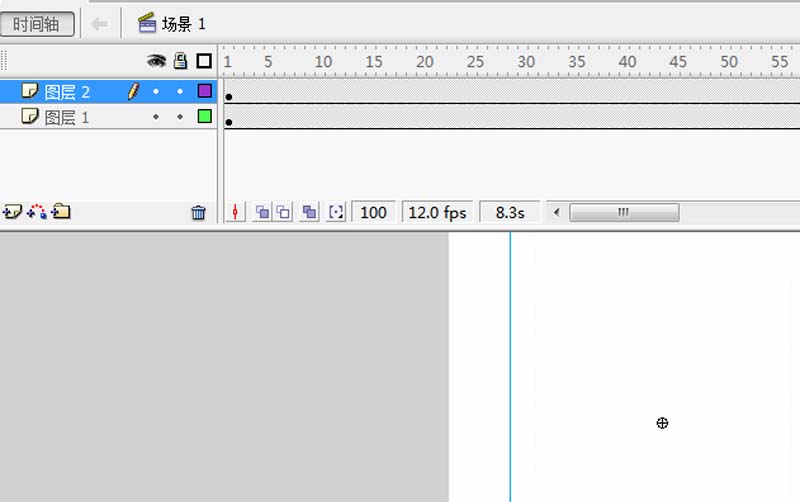Enable Edit Multiple Frames button
Image resolution: width=800 pixels, height=502 pixels.
click(x=309, y=212)
